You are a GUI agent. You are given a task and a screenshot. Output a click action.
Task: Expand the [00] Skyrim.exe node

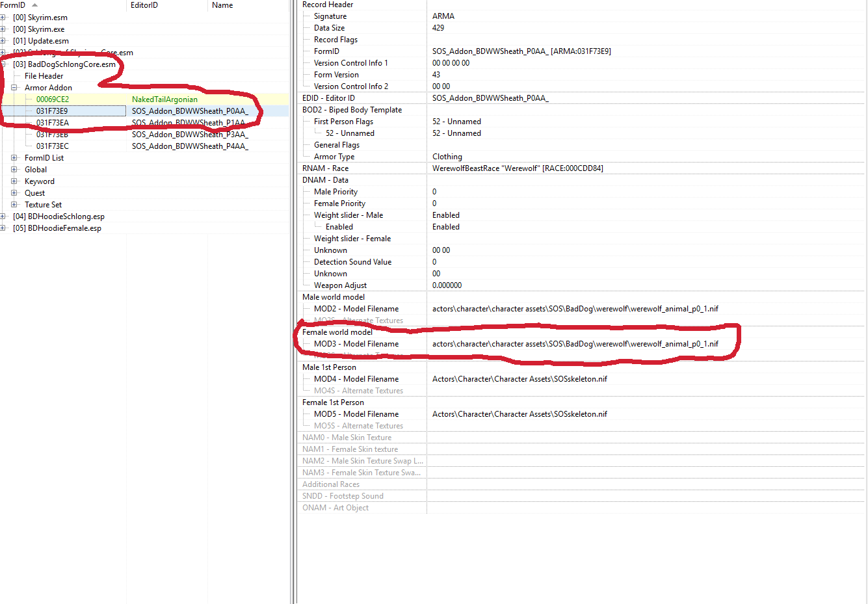click(3, 29)
